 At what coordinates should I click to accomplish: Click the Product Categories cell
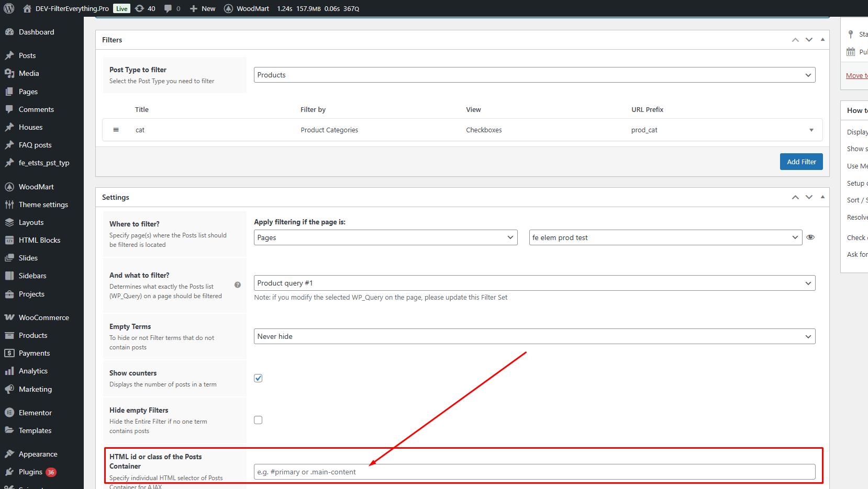329,130
